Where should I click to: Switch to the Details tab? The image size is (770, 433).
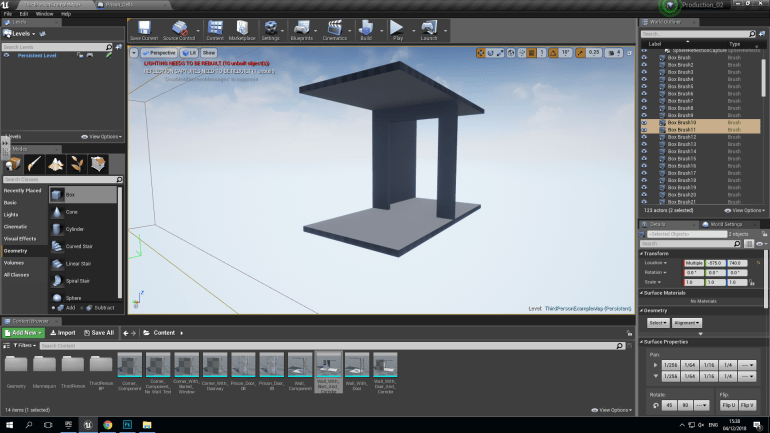coord(657,224)
